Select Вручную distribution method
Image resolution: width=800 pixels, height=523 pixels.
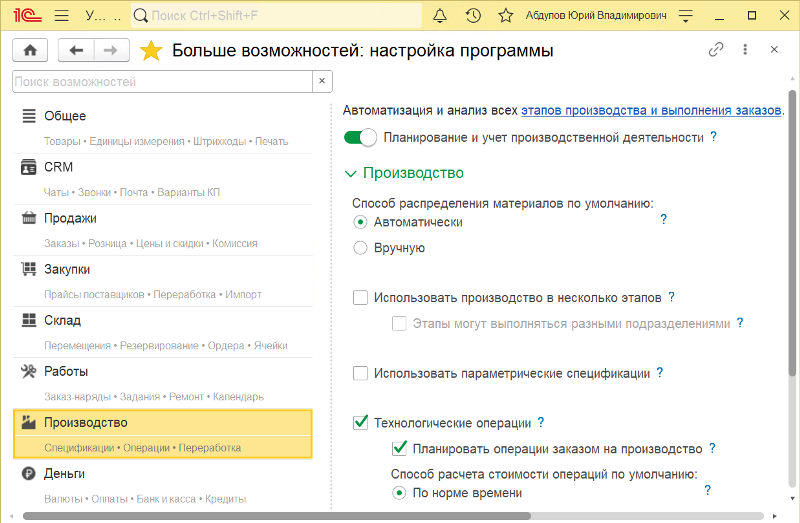360,247
